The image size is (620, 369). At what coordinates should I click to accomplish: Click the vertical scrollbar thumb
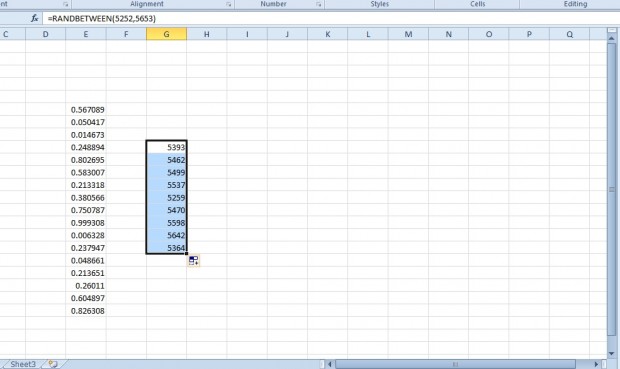[611, 190]
